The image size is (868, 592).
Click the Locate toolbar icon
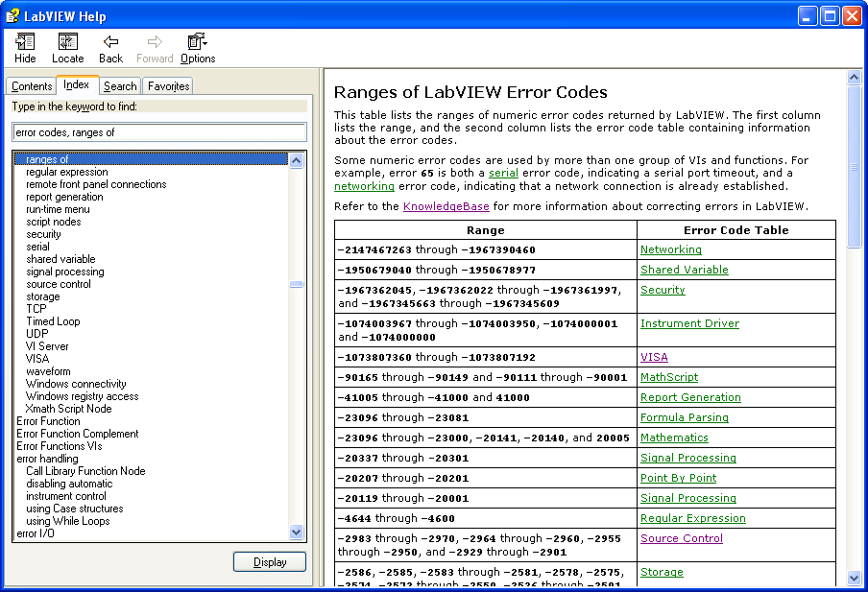(x=68, y=48)
